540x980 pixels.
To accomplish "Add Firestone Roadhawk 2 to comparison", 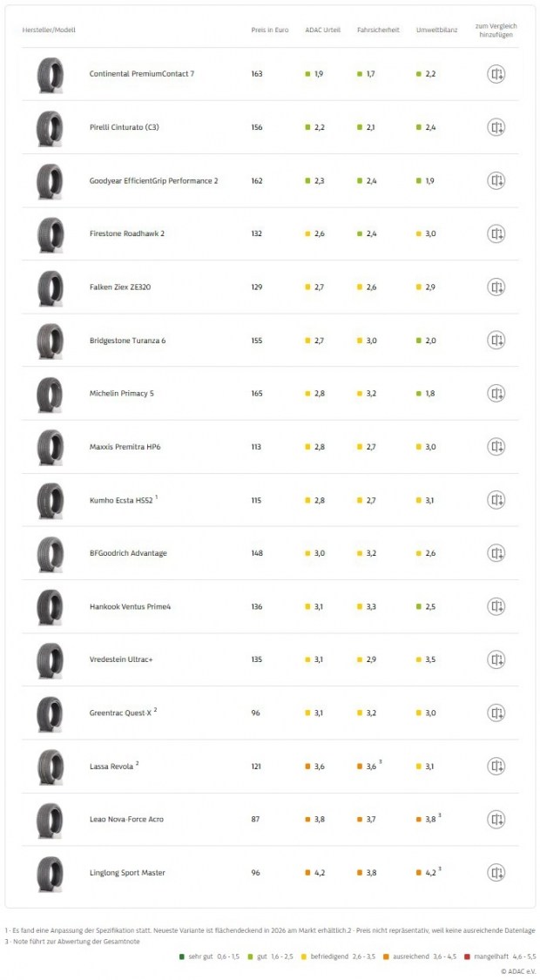I will (x=496, y=233).
